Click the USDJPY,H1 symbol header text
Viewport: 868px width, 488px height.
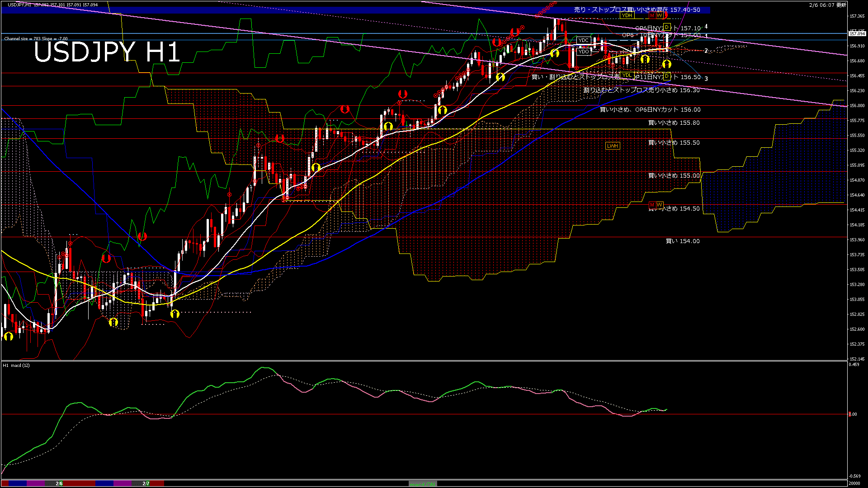tap(19, 5)
